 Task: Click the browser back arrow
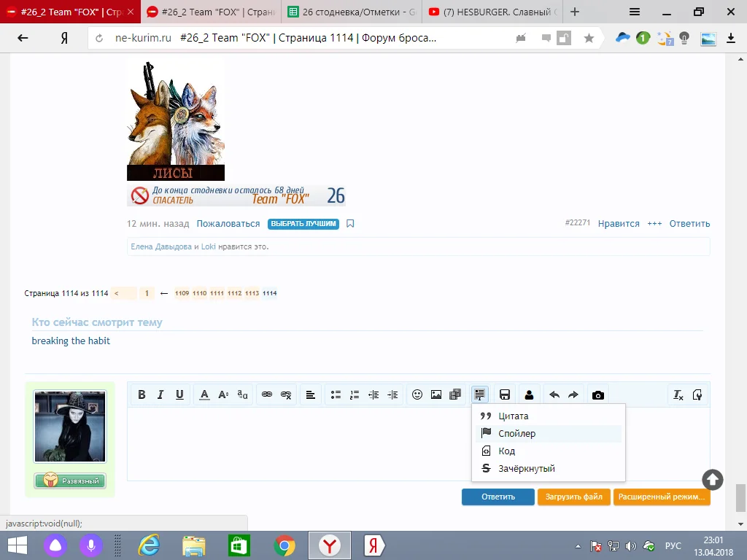pos(23,38)
